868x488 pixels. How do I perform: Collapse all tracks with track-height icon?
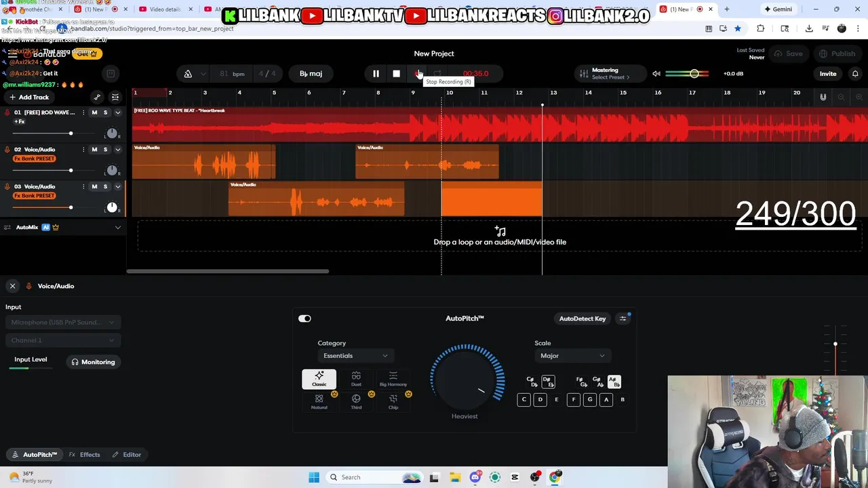pos(115,97)
